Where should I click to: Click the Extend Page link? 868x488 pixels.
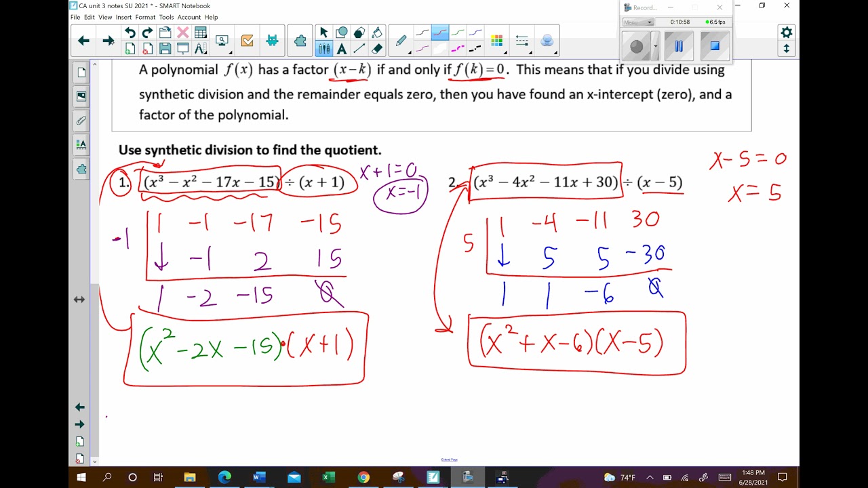pos(449,460)
